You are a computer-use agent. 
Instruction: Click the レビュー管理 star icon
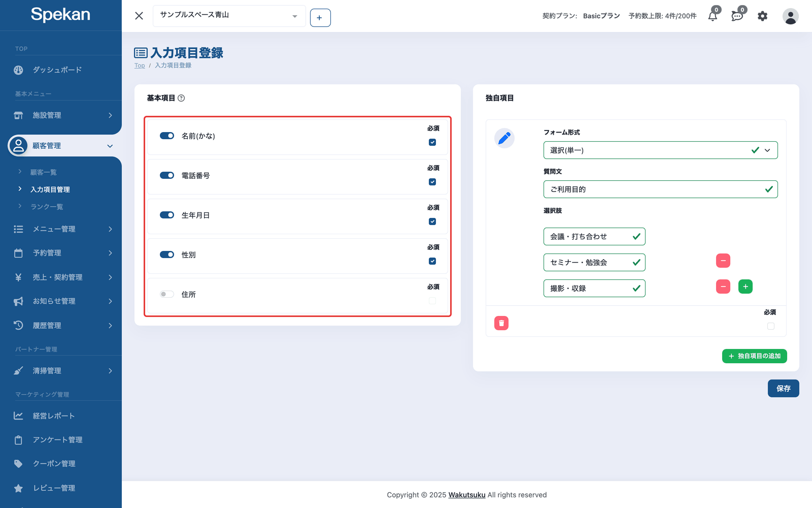coord(18,488)
